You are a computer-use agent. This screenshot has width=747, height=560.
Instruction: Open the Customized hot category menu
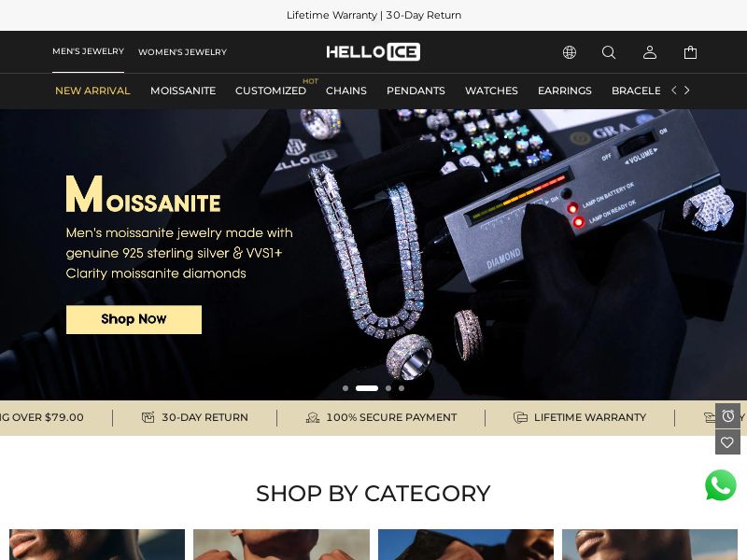click(x=271, y=91)
